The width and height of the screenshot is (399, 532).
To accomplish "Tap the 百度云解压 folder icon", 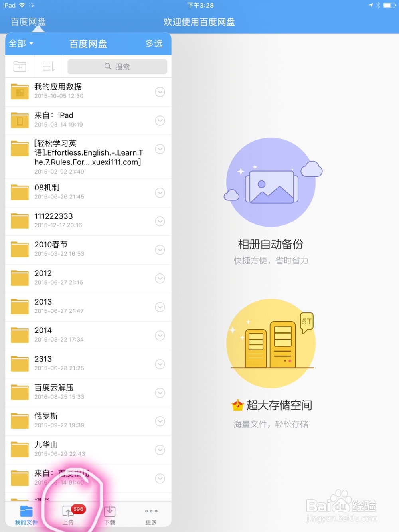I will click(20, 392).
